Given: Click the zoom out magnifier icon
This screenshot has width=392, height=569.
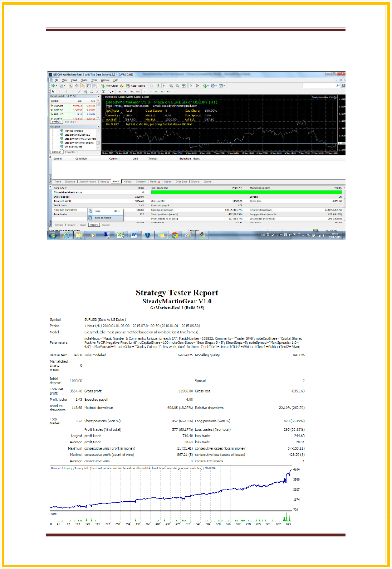Looking at the screenshot, I should 177,86.
